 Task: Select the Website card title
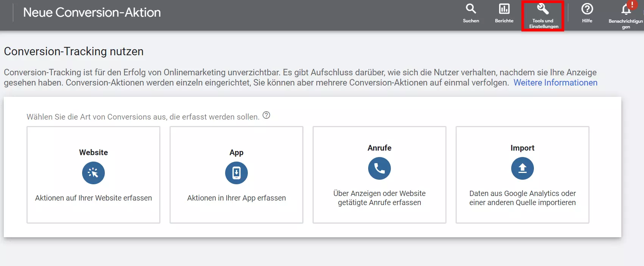[93, 152]
